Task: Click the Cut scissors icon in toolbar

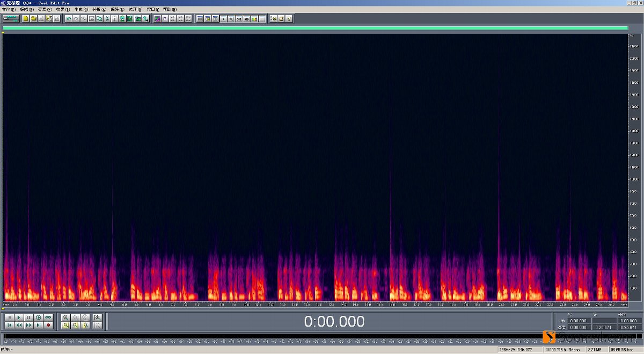Action: pos(107,19)
